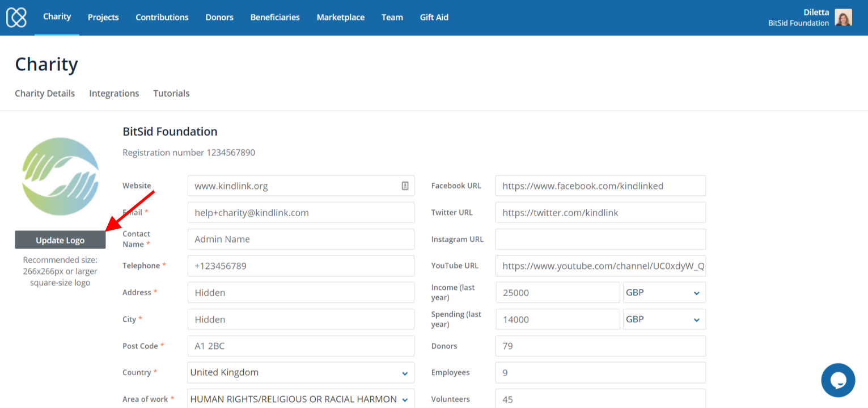
Task: Select the Charity Details sub-tab
Action: (x=45, y=93)
